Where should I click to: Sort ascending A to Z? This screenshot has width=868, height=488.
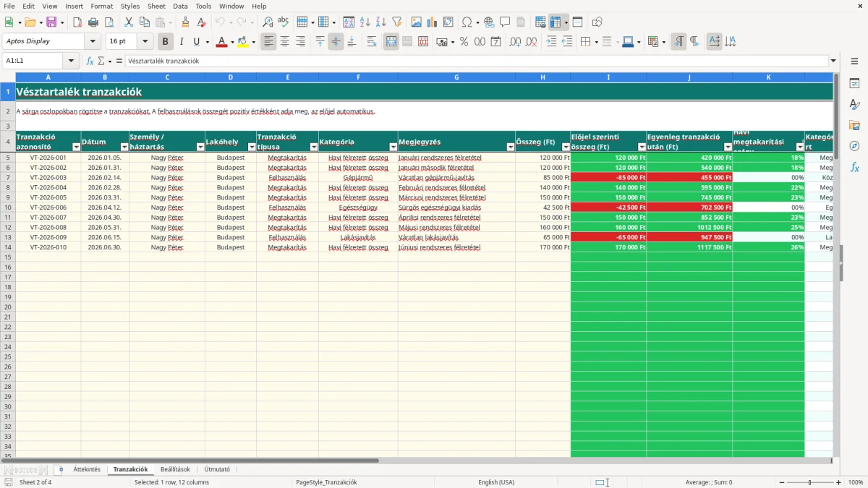pyautogui.click(x=365, y=22)
